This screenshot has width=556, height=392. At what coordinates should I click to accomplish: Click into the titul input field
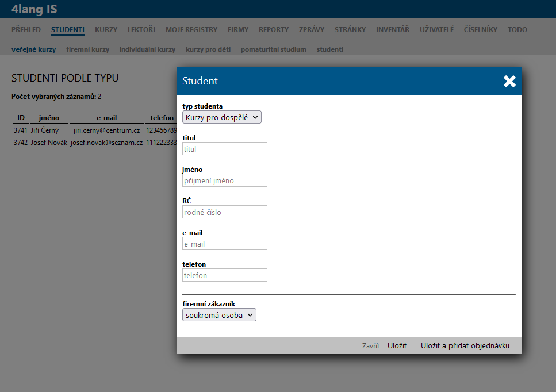[225, 149]
